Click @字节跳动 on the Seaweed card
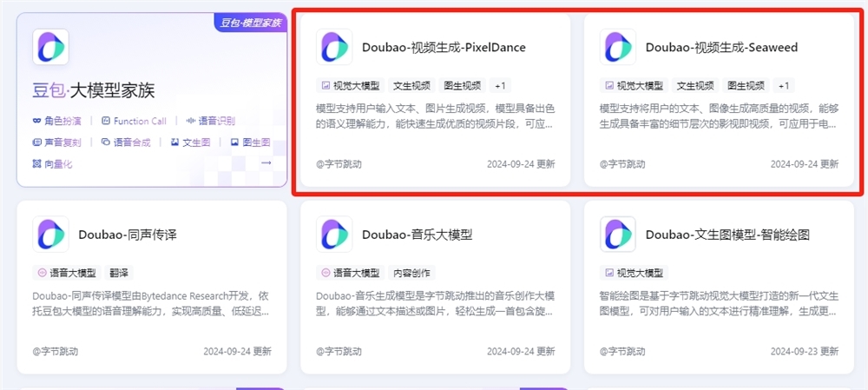This screenshot has width=868, height=390. click(622, 164)
